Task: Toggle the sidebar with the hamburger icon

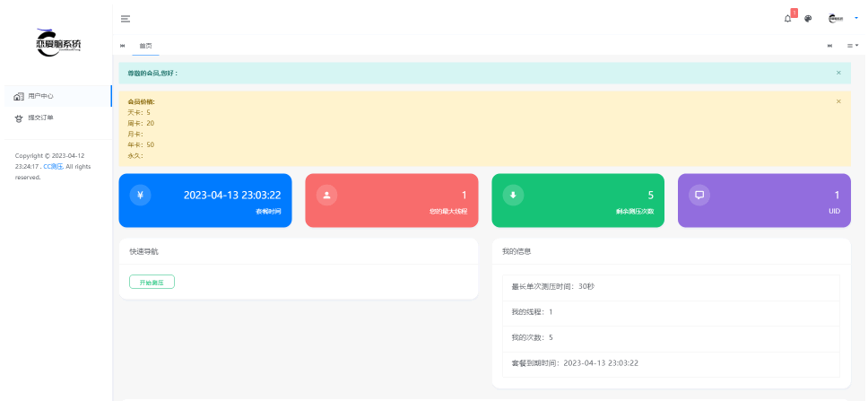Action: [x=126, y=18]
